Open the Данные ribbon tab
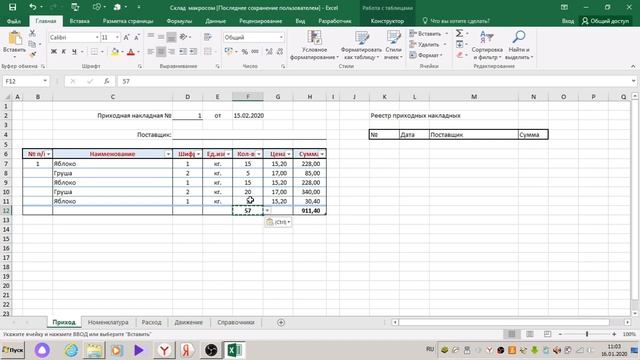The image size is (640, 360). coord(216,21)
